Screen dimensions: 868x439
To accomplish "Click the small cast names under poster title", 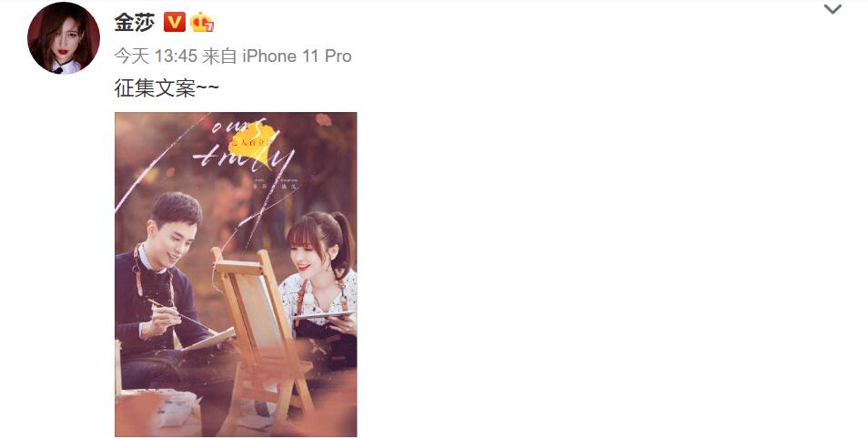I will (x=276, y=183).
